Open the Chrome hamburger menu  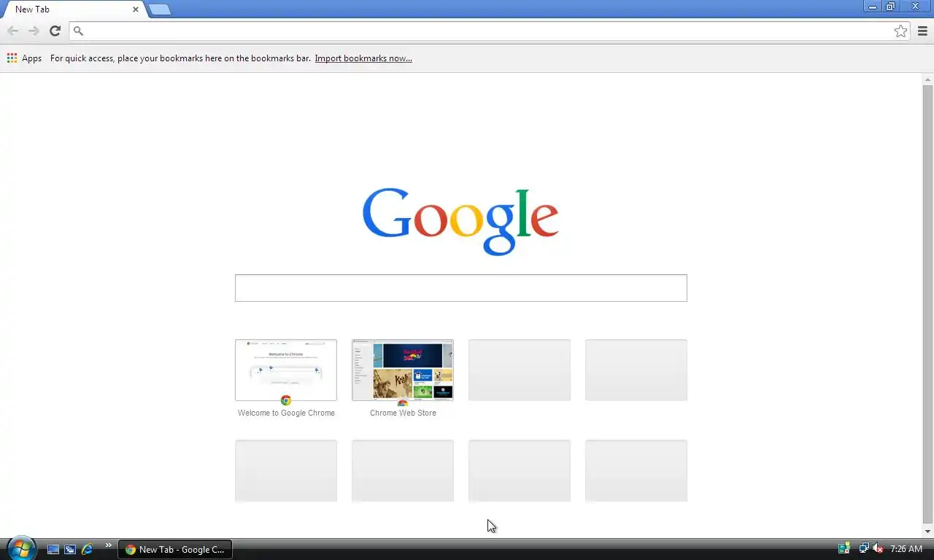pyautogui.click(x=923, y=31)
